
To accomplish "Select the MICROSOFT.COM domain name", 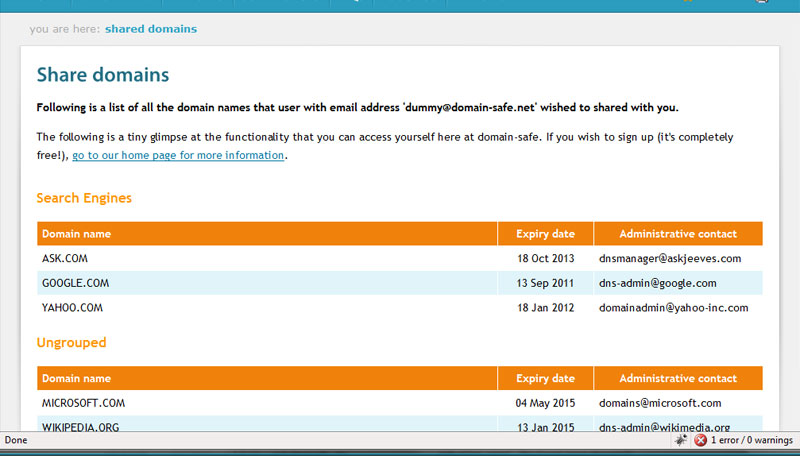I will point(83,403).
